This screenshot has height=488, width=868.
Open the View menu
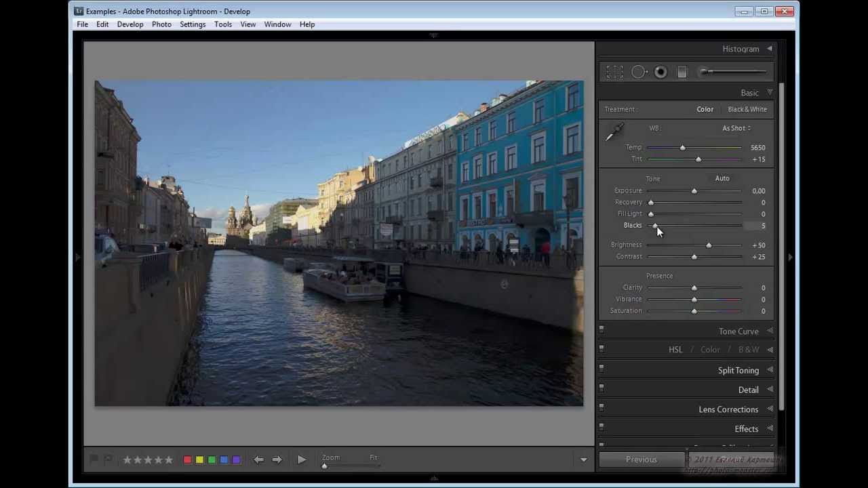pyautogui.click(x=248, y=24)
